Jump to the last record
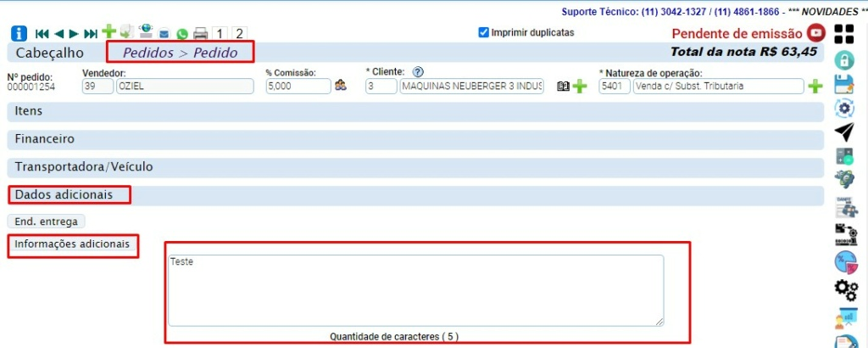Image resolution: width=868 pixels, height=348 pixels. click(x=91, y=34)
